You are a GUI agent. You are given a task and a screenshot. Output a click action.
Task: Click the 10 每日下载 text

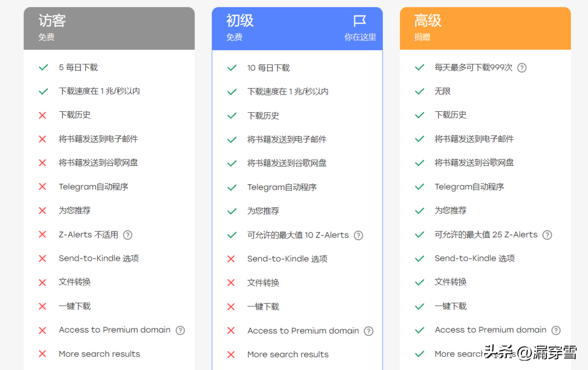pyautogui.click(x=268, y=68)
